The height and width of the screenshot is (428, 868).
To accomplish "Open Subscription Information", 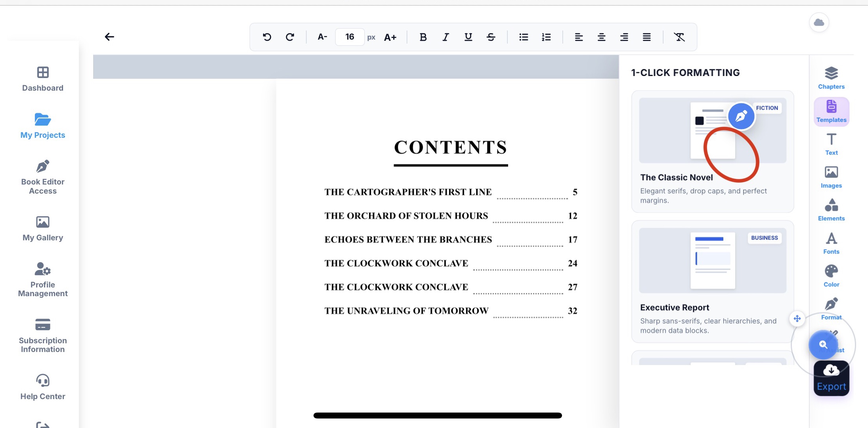I will pos(43,336).
